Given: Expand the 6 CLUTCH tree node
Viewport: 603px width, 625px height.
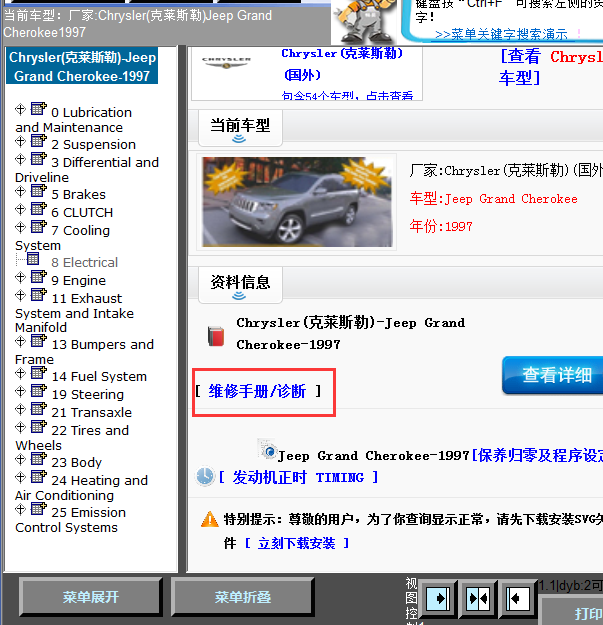Looking at the screenshot, I should coord(20,209).
